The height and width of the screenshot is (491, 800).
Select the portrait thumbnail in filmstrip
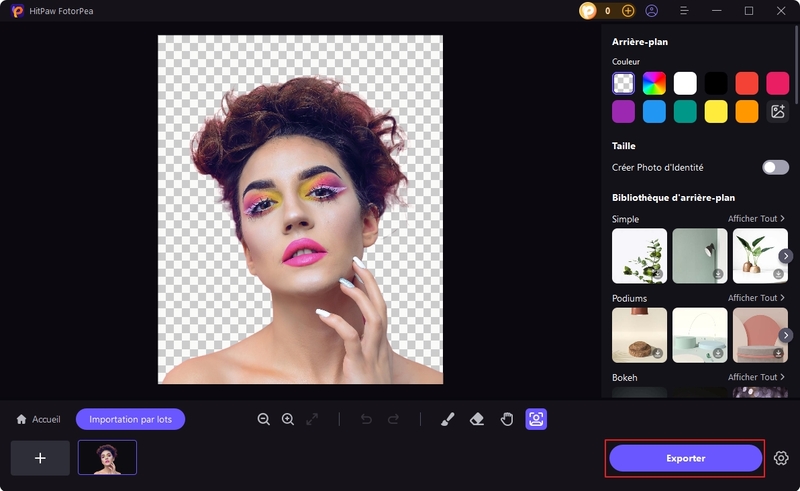[107, 458]
